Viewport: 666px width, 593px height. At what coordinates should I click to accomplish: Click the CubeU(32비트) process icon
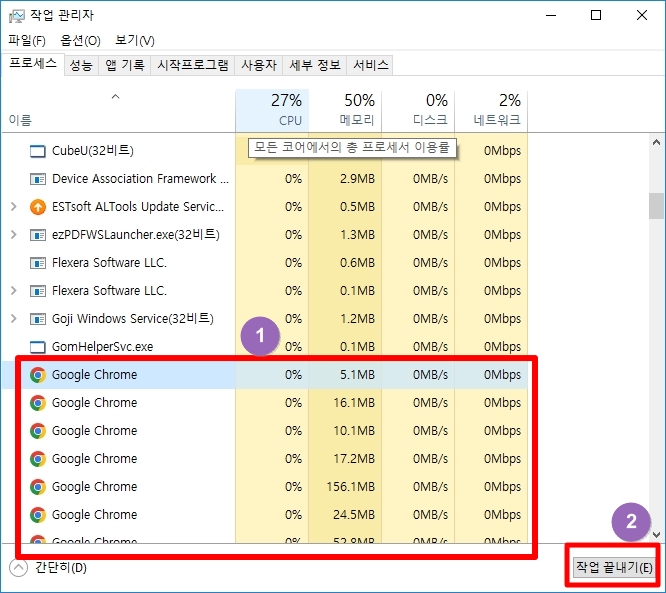click(x=37, y=151)
